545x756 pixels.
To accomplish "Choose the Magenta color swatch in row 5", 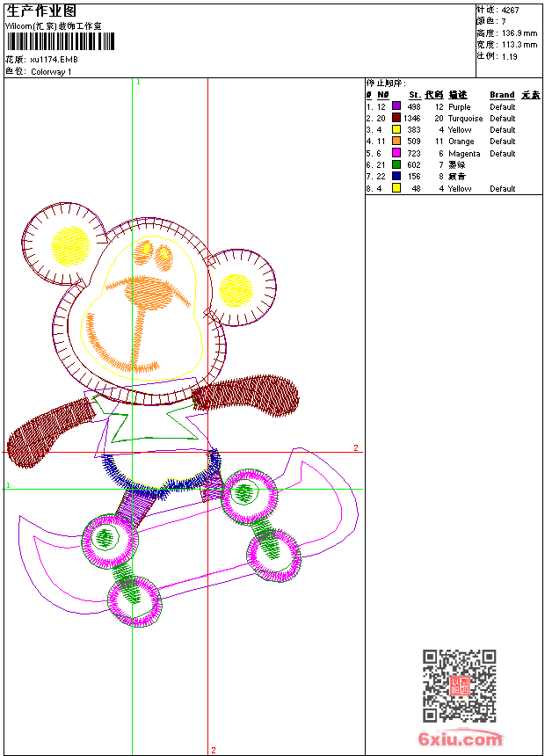I will pyautogui.click(x=396, y=153).
